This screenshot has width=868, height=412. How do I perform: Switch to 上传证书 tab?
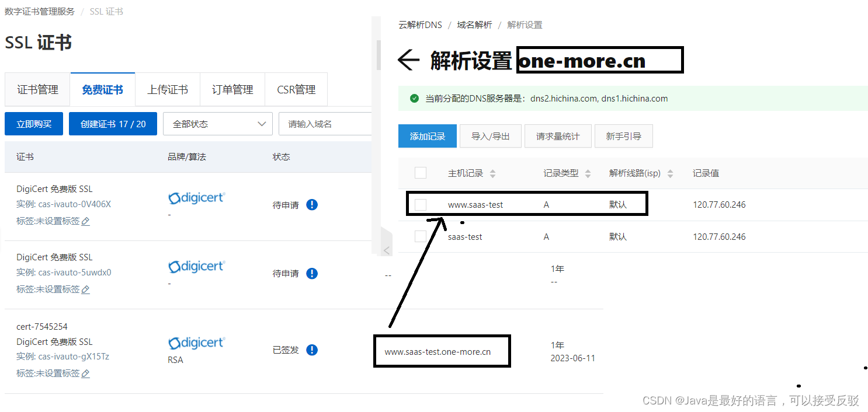point(168,90)
